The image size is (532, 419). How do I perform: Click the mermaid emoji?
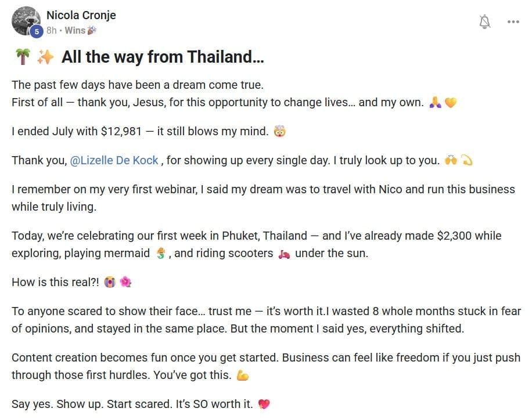[x=161, y=253]
